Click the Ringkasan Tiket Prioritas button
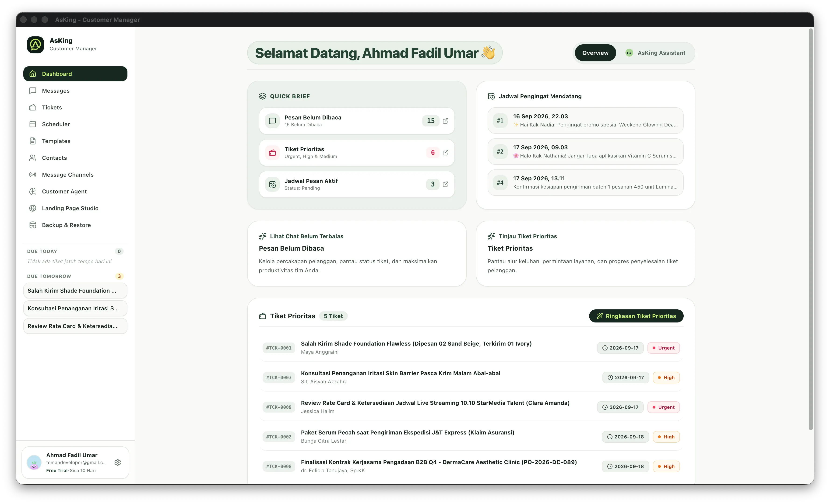The image size is (830, 504). (x=636, y=316)
